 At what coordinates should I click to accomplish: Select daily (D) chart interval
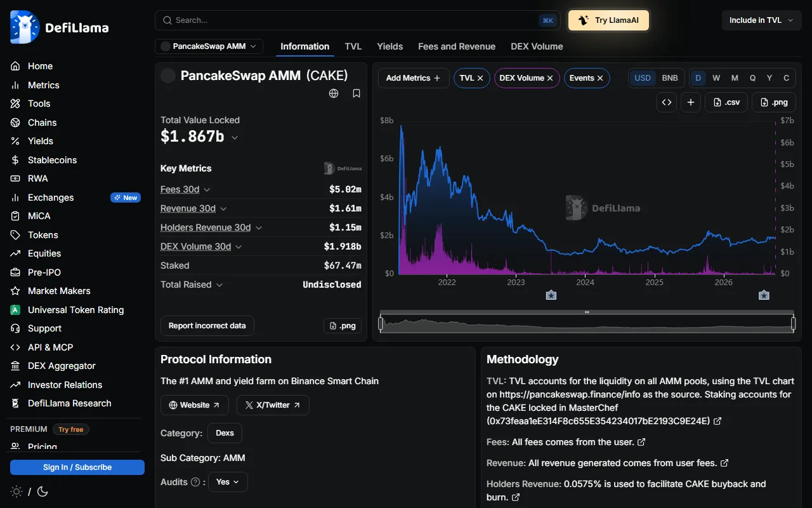(698, 78)
